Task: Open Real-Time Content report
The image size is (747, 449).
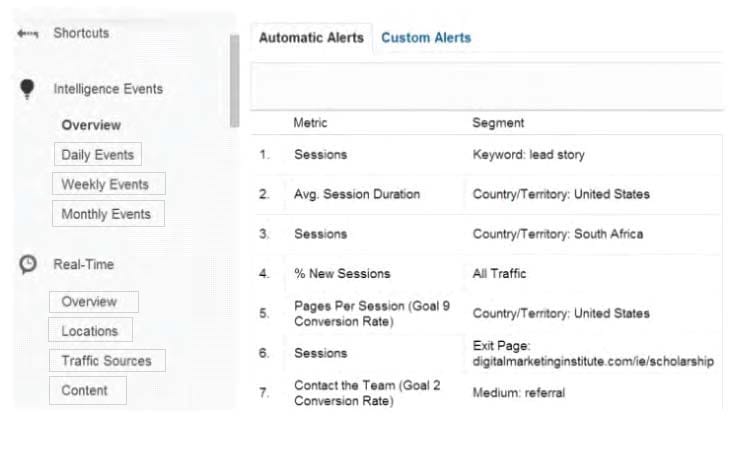Action: pyautogui.click(x=88, y=390)
